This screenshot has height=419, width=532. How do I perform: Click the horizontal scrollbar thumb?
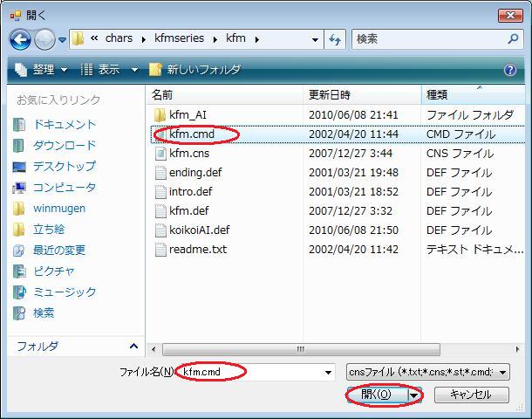(x=301, y=349)
